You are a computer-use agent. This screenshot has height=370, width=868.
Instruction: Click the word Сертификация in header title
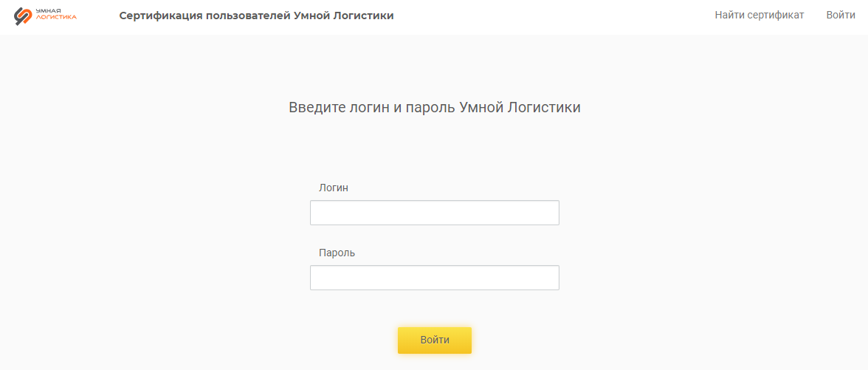click(x=161, y=16)
